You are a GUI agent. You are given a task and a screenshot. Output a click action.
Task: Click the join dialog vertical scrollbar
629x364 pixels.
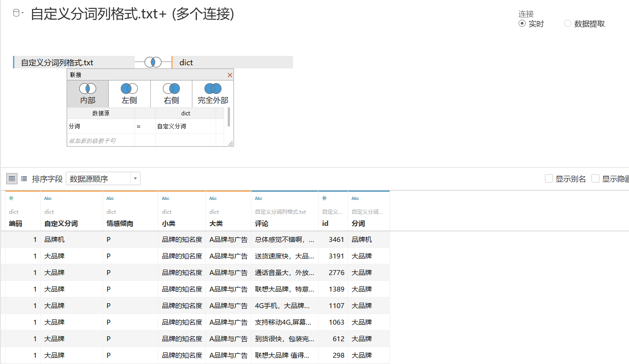click(229, 117)
